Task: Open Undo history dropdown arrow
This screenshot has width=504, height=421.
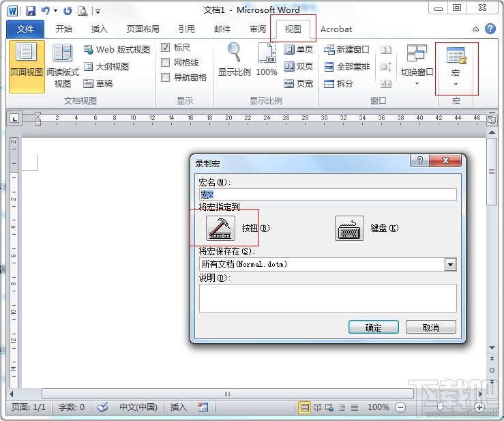Action: click(x=56, y=11)
